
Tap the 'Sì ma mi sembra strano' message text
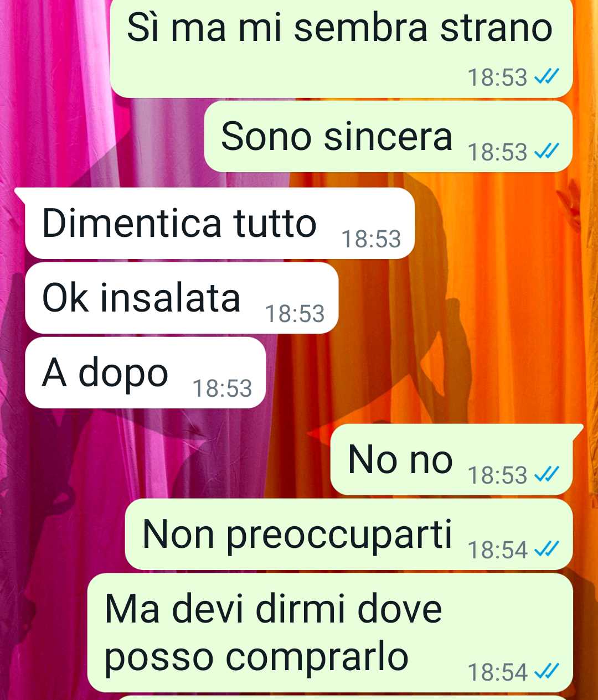tap(339, 28)
